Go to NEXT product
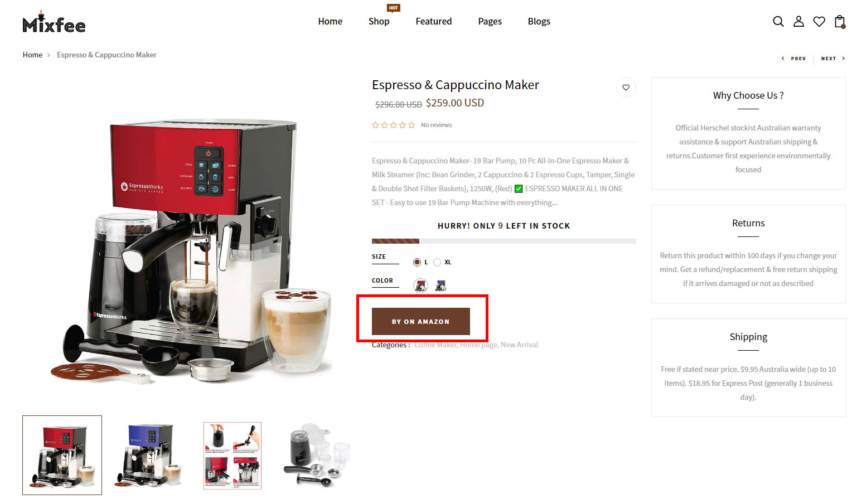Viewport: 857px width, 504px height. pos(833,59)
